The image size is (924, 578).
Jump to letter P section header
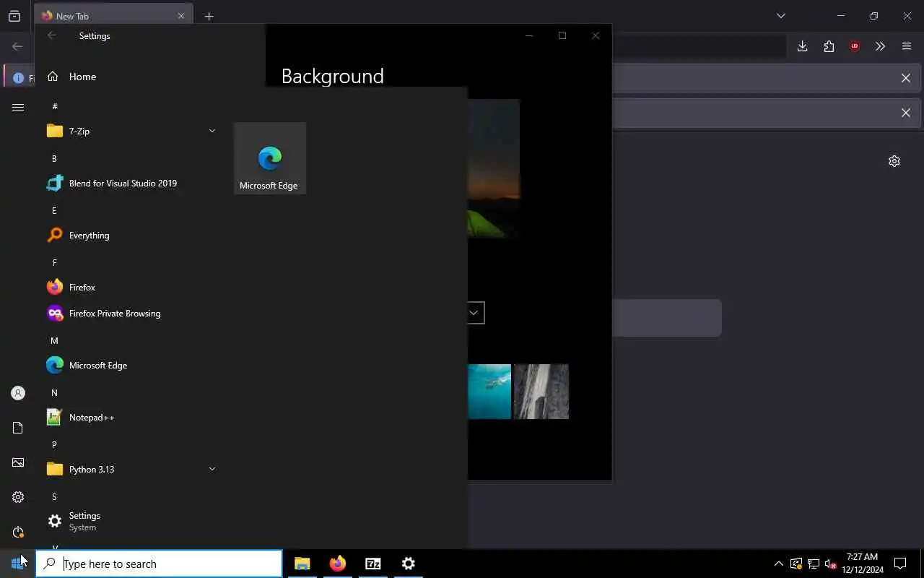click(54, 444)
